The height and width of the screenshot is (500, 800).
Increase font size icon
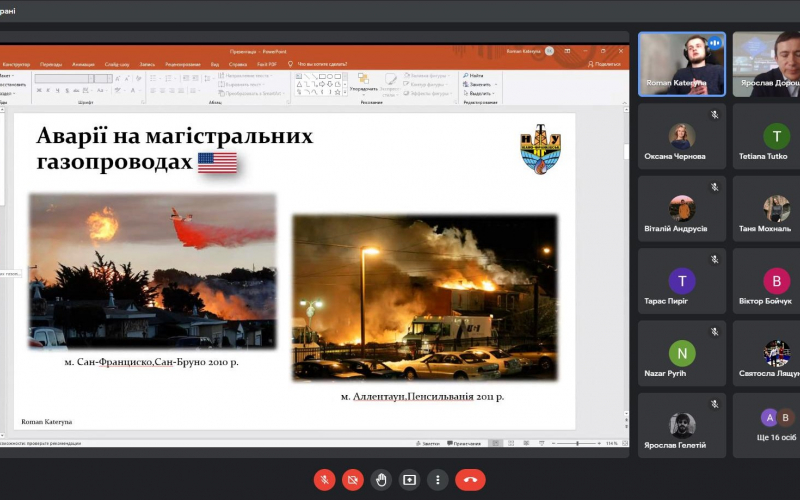(118, 78)
